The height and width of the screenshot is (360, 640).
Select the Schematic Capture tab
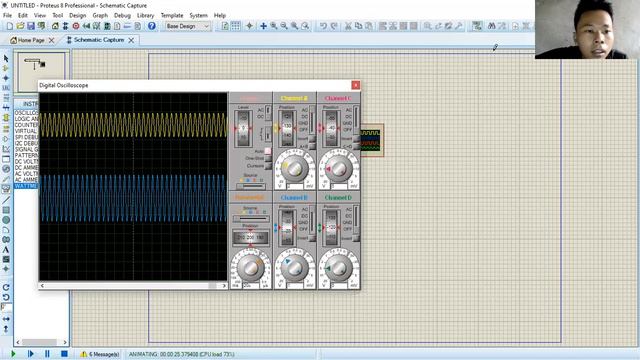click(x=99, y=40)
